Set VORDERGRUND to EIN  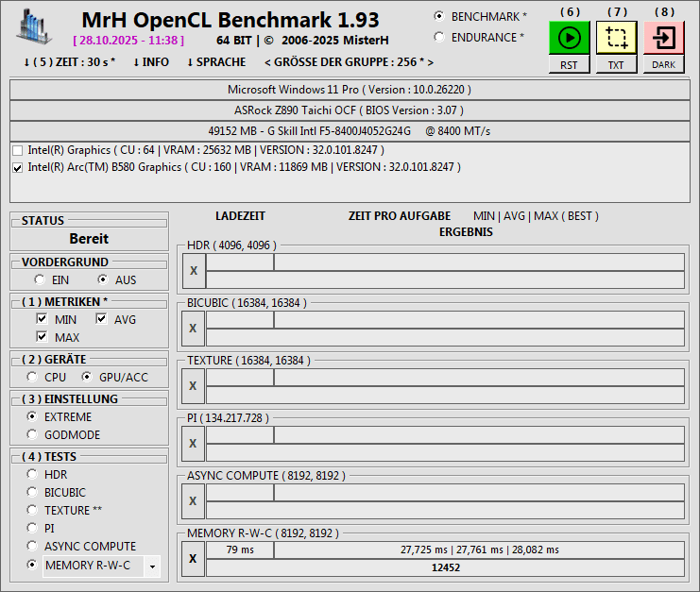[40, 279]
